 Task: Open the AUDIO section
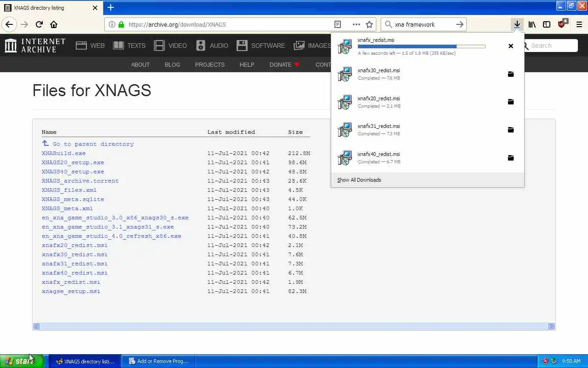coord(212,46)
